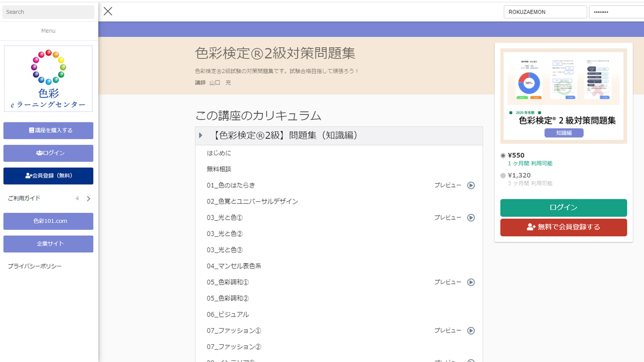This screenshot has width=644, height=362.
Task: Play preview for 01_色のはたらき
Action: [x=471, y=185]
